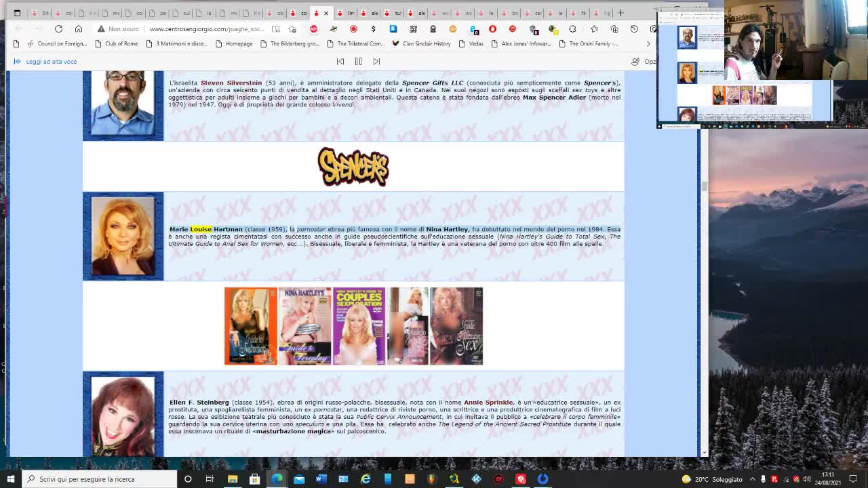Open 'The Trilateral Com...' bookmark
This screenshot has width=868, height=488.
tap(355, 44)
